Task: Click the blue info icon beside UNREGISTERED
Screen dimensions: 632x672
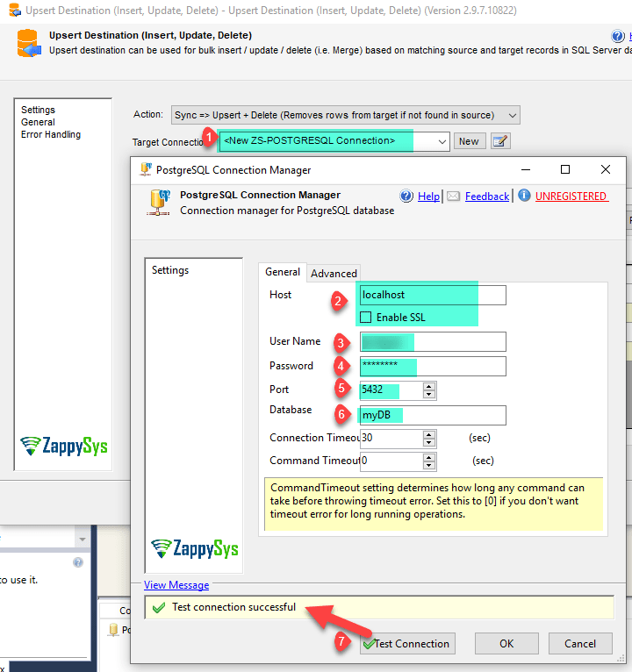Action: [524, 196]
